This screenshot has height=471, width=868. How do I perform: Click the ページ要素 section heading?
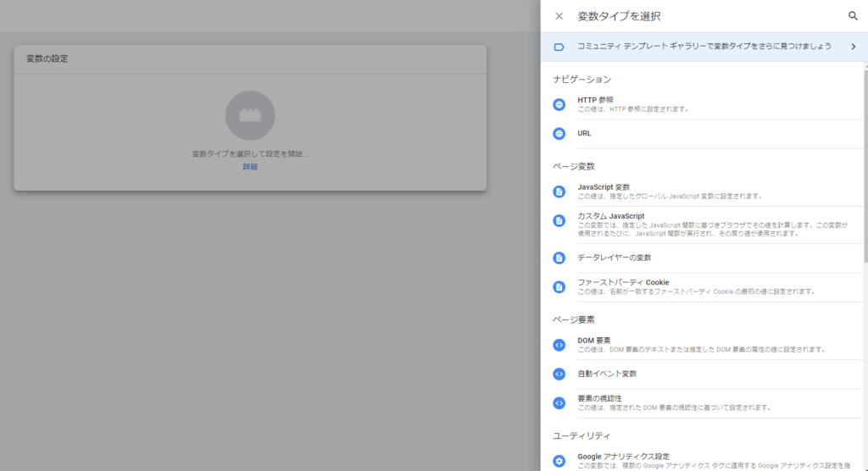coord(574,319)
